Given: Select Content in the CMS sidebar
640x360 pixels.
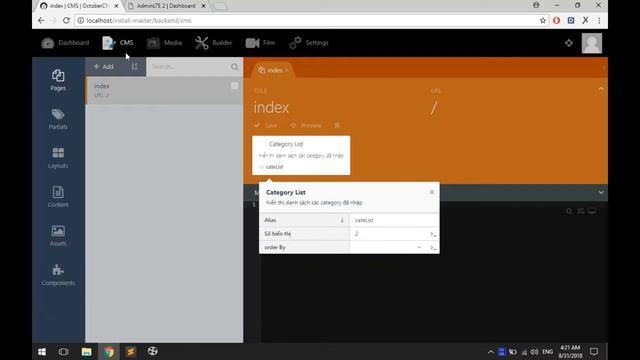Looking at the screenshot, I should [x=58, y=197].
